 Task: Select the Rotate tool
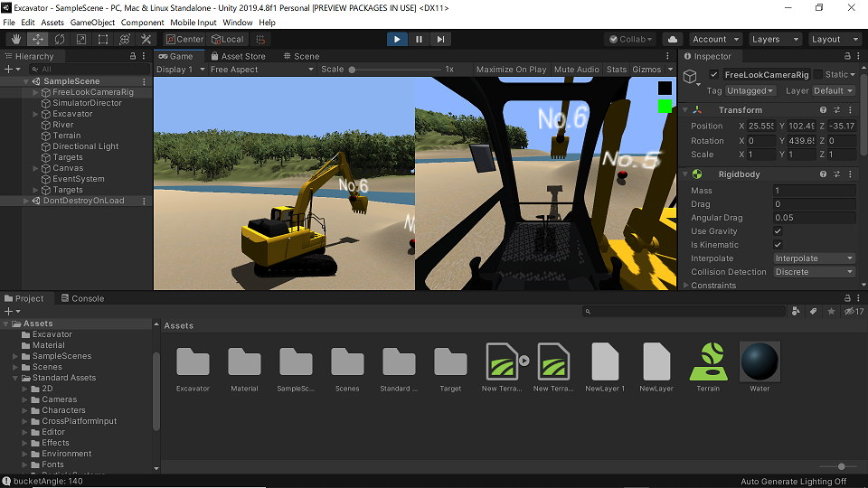tap(60, 39)
